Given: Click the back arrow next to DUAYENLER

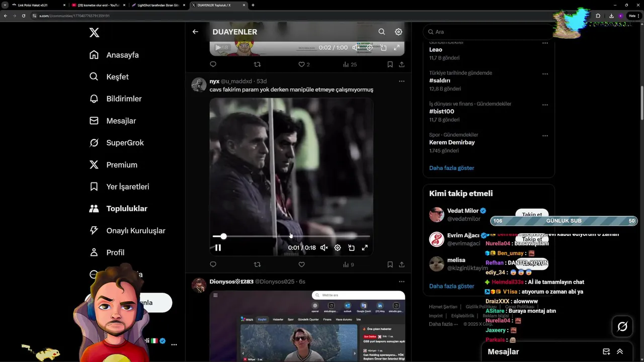Looking at the screenshot, I should click(x=195, y=32).
